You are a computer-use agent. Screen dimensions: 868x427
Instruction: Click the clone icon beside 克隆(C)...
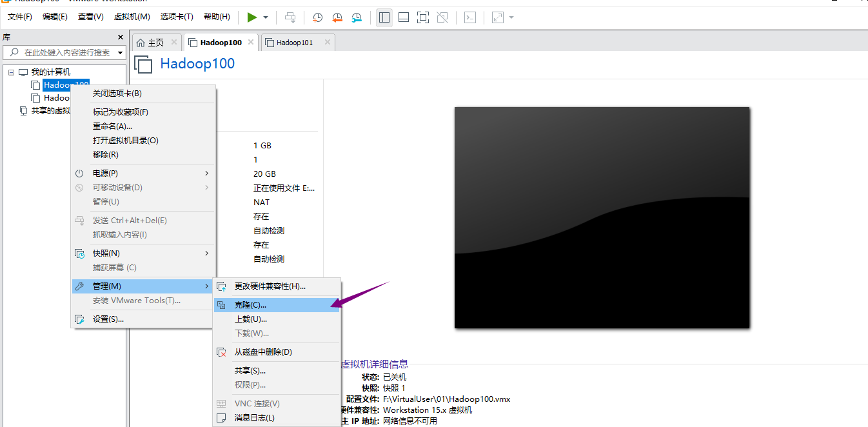tap(221, 305)
